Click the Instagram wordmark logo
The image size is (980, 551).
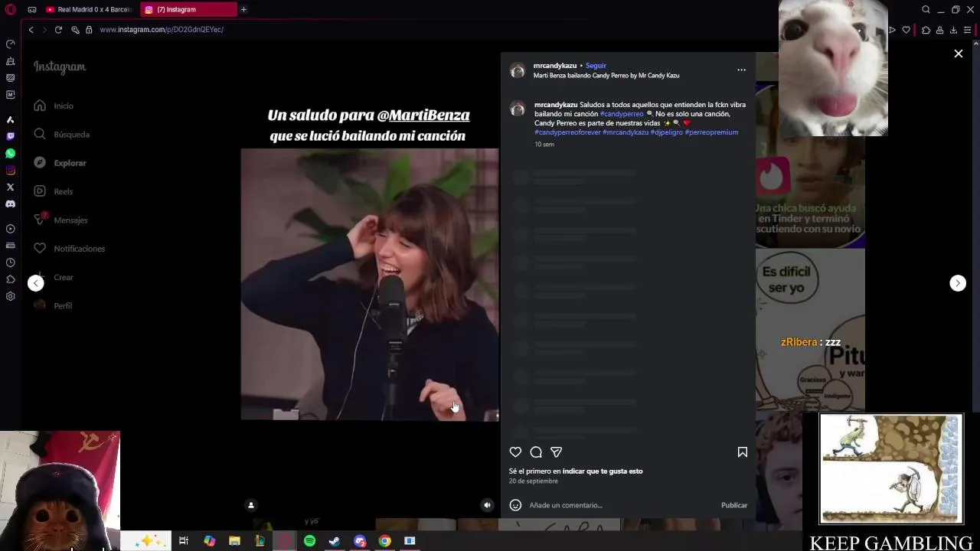60,67
